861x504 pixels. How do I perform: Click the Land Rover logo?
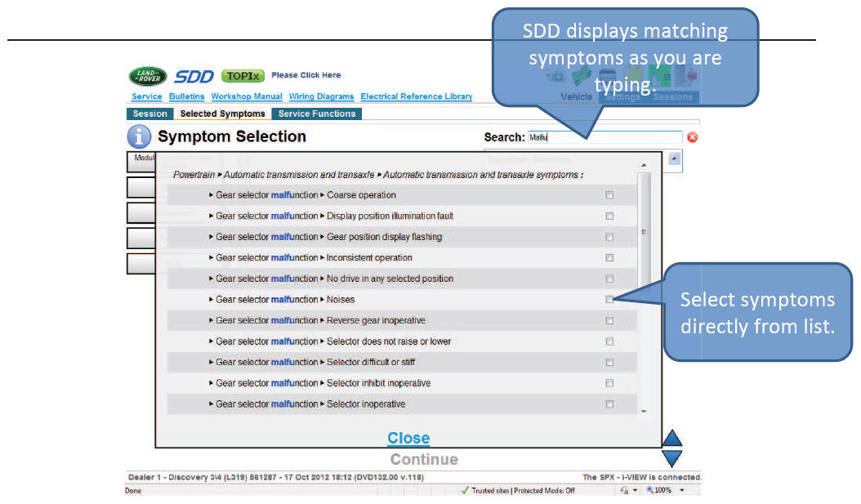pos(148,76)
